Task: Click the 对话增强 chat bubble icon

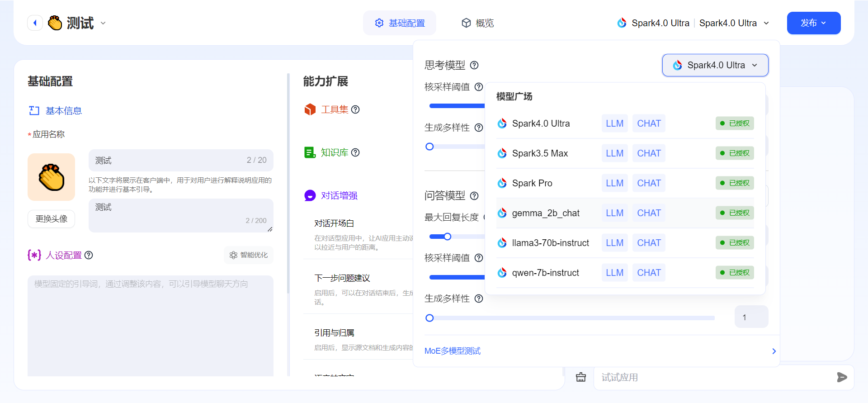Action: tap(310, 195)
